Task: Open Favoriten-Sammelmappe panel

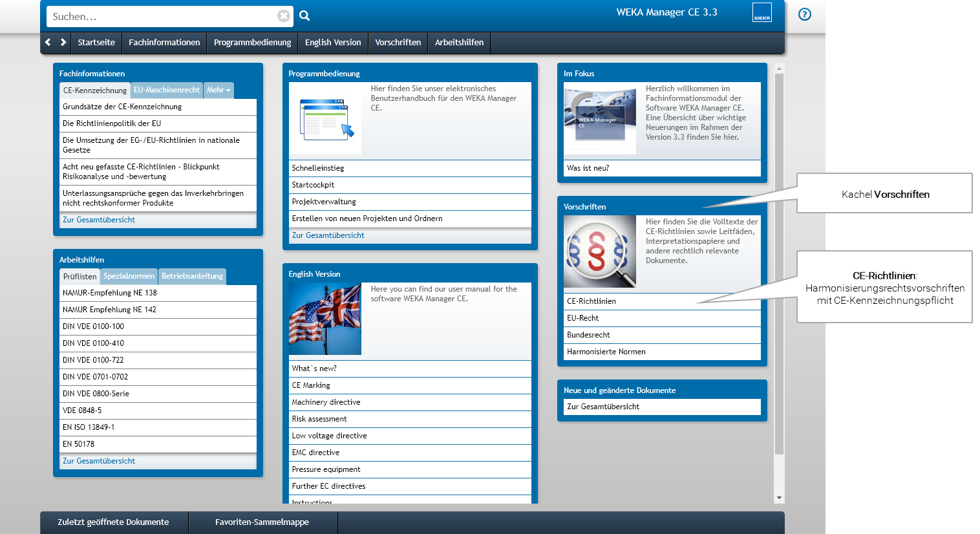Action: pyautogui.click(x=262, y=522)
